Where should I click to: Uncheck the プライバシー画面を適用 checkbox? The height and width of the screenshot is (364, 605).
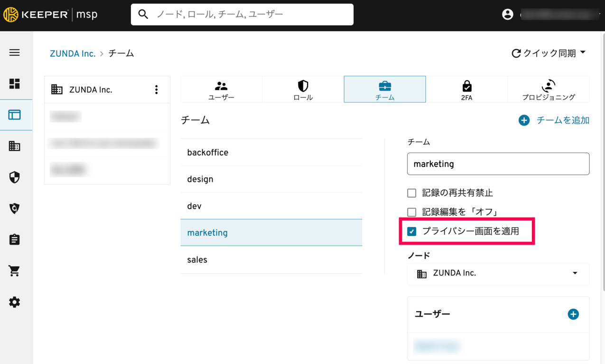412,231
